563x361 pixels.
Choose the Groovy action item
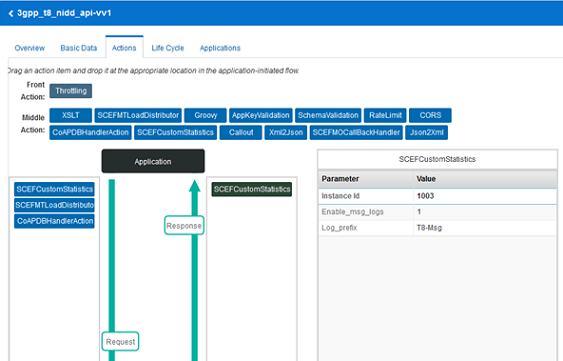[206, 115]
